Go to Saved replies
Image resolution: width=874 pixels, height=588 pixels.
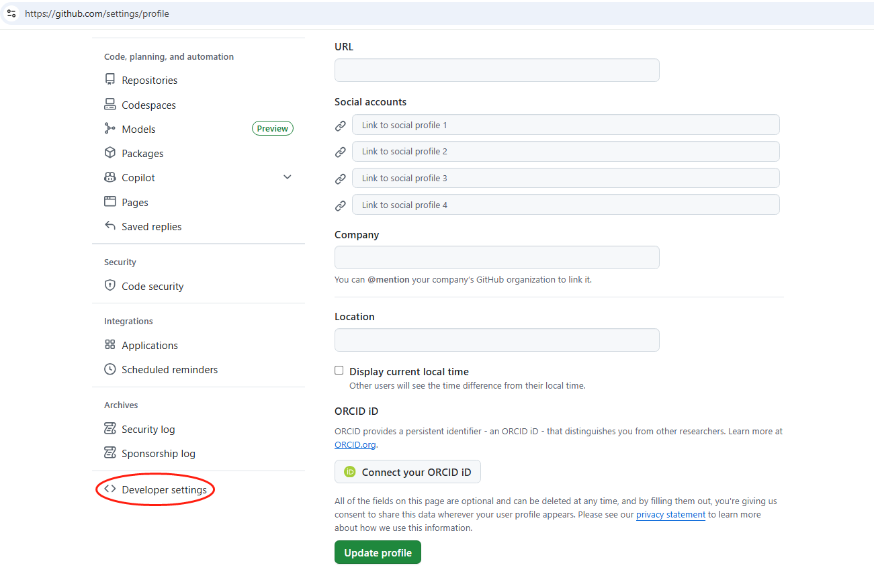[151, 227]
